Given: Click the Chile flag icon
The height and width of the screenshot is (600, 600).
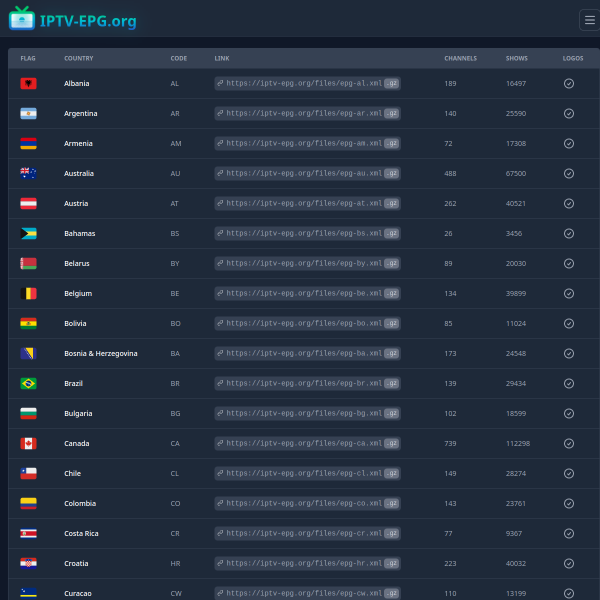Looking at the screenshot, I should (28, 473).
